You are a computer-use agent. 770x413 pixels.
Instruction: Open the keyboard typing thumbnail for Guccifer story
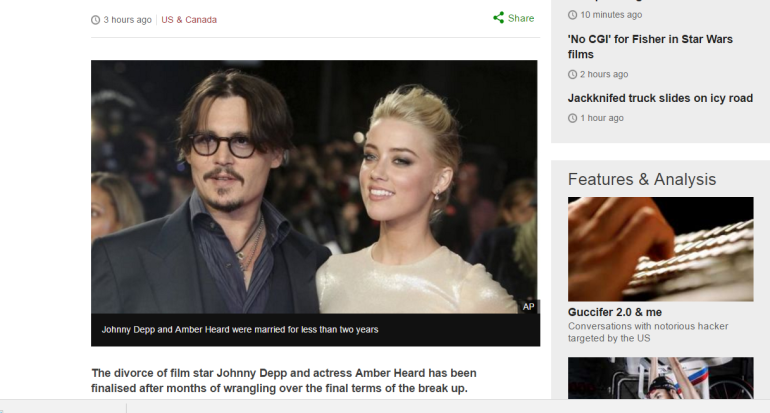click(660, 249)
